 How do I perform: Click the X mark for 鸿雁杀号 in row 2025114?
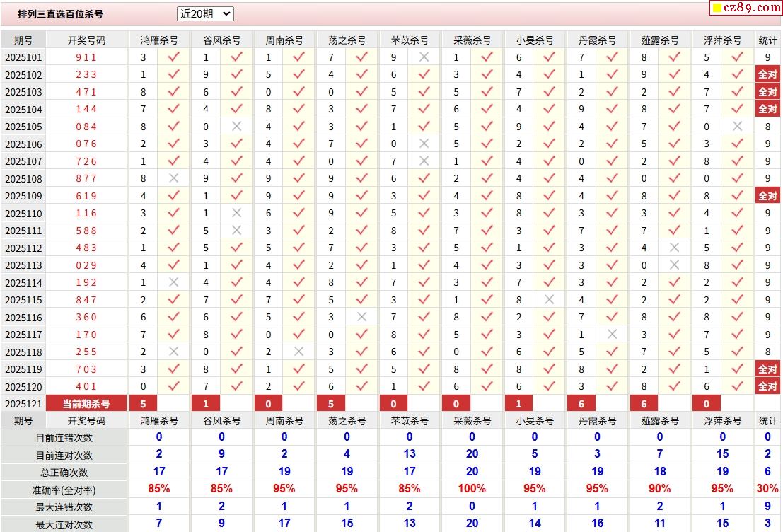point(174,282)
